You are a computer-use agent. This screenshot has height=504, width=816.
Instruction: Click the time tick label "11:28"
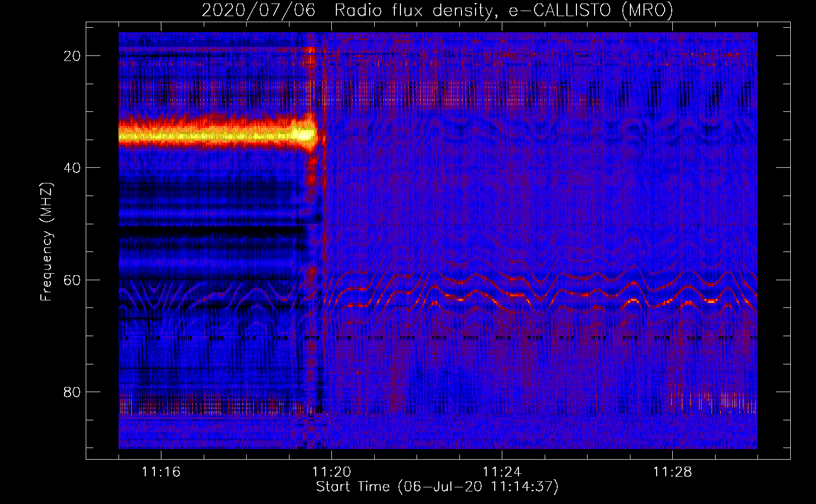pos(672,472)
